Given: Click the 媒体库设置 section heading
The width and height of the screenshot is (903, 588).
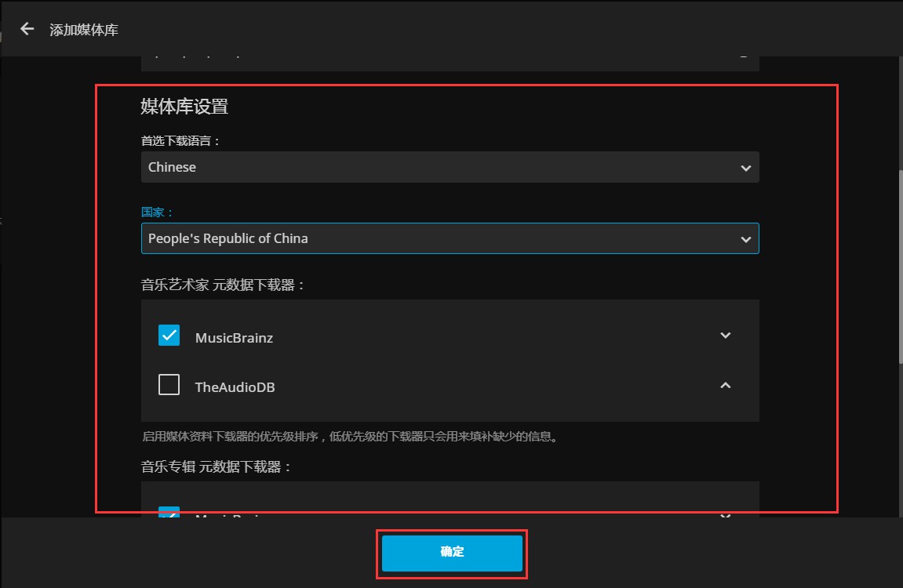Looking at the screenshot, I should (184, 107).
